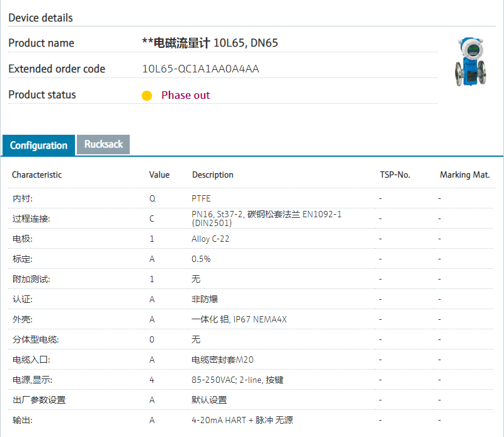Viewport: 504px width, 437px height.
Task: Click the PTFE description cell
Action: (201, 198)
